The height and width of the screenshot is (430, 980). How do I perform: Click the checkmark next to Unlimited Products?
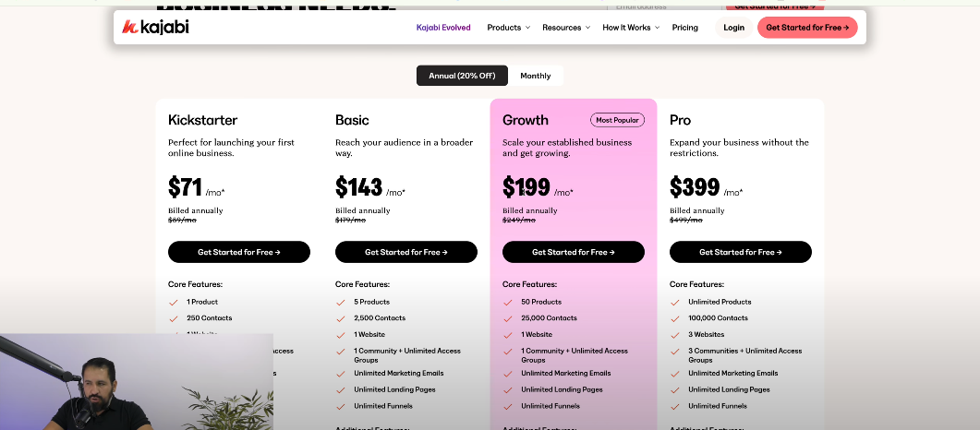click(x=674, y=303)
